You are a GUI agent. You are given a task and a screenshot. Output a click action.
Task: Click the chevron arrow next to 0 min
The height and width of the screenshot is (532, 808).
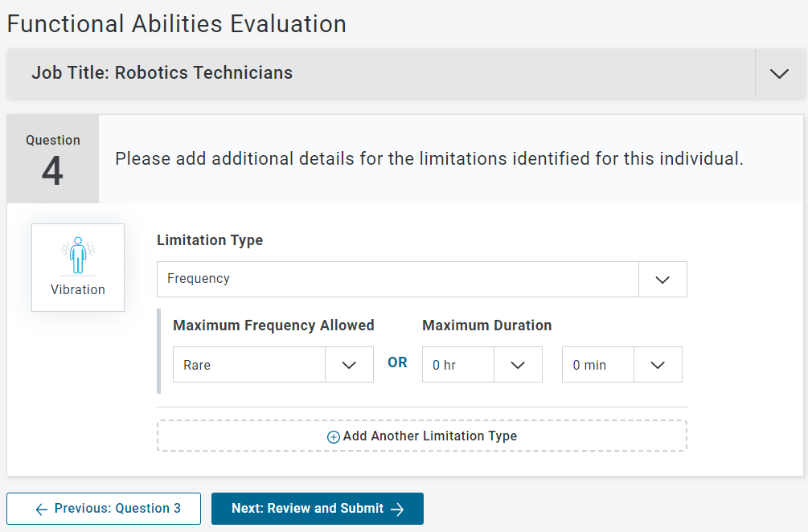658,365
